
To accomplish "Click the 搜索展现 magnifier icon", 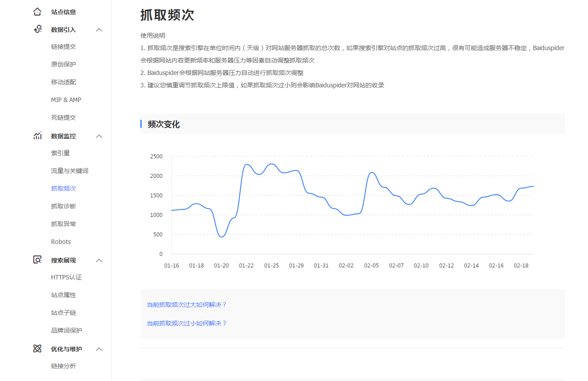I will coord(37,260).
